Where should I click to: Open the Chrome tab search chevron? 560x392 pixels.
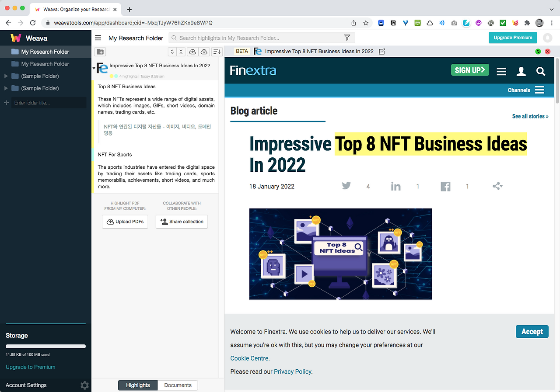pos(551,9)
